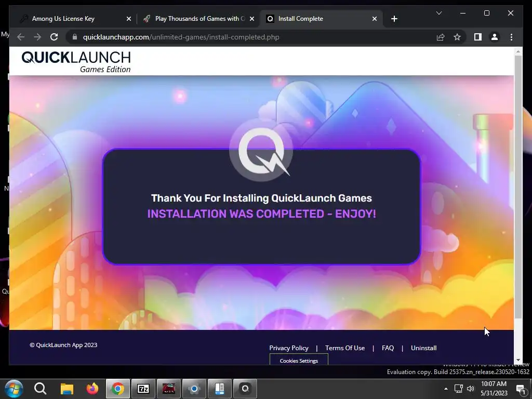Open the Privacy Policy link

(x=289, y=348)
